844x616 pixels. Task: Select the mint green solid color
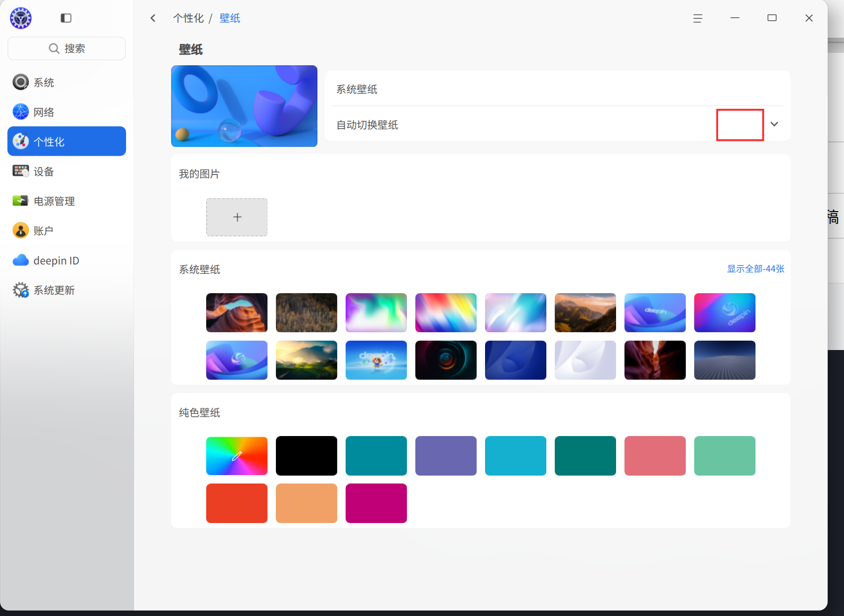[725, 456]
